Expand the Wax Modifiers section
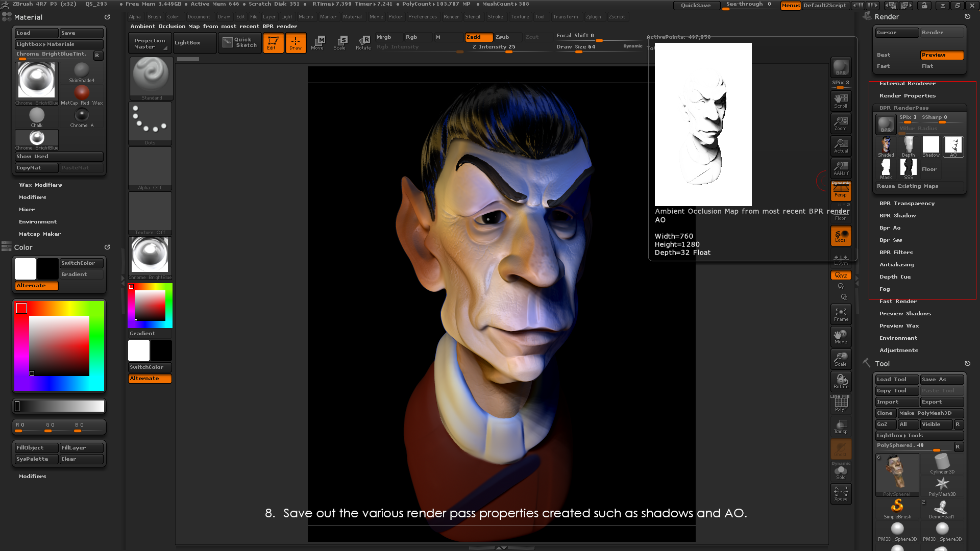The height and width of the screenshot is (551, 980). pyautogui.click(x=40, y=185)
